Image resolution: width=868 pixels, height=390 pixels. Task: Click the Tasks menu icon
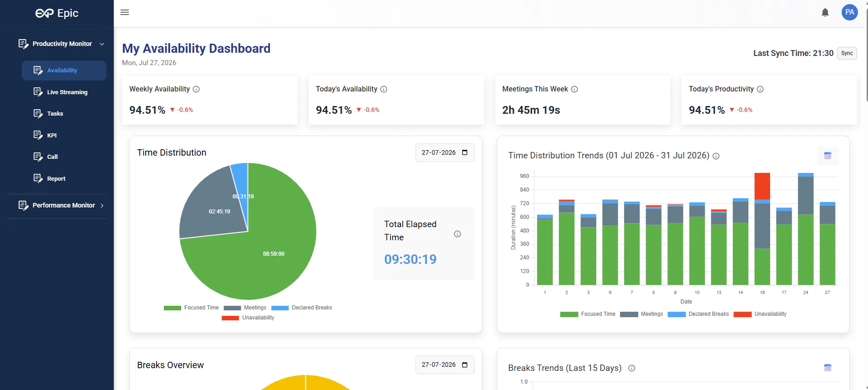38,113
